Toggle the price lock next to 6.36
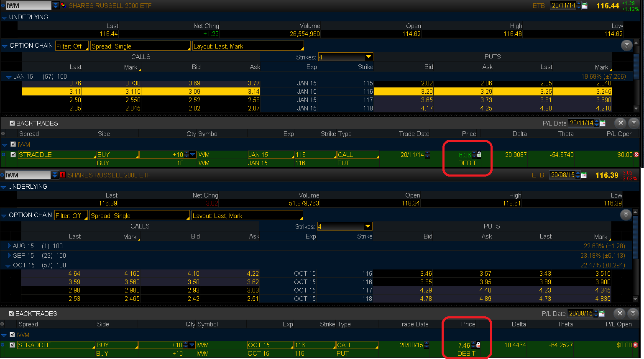644x359 pixels. click(x=479, y=154)
